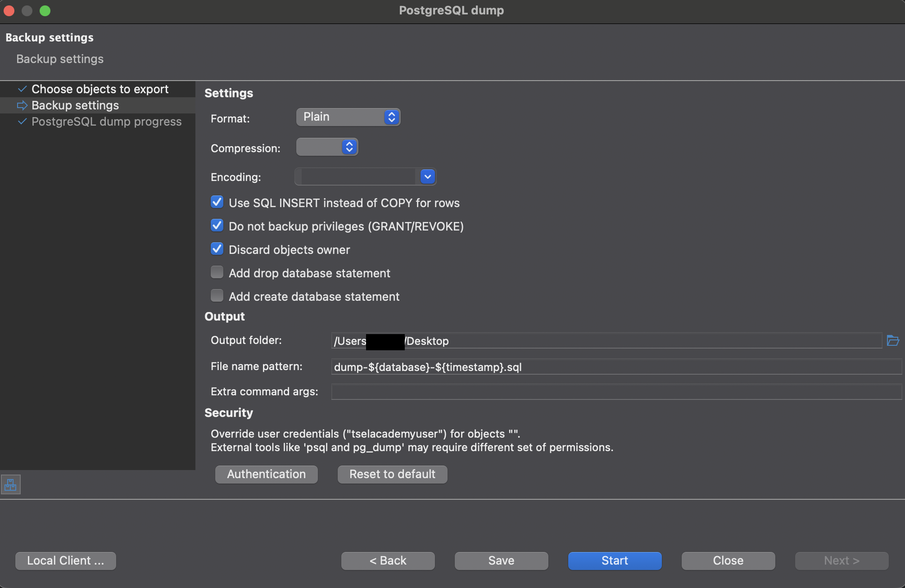Click Reset to default button
This screenshot has width=905, height=588.
pyautogui.click(x=393, y=474)
